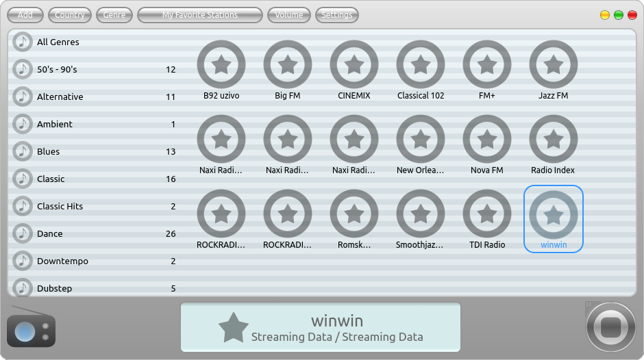Click the TDI Radio station name

pyautogui.click(x=487, y=244)
